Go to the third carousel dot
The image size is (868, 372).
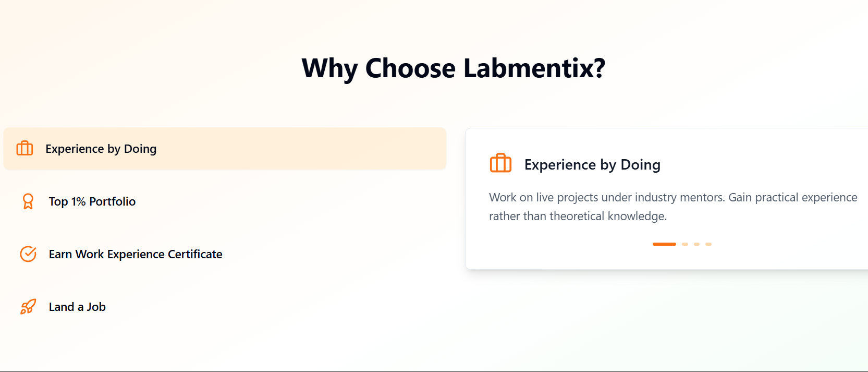696,244
